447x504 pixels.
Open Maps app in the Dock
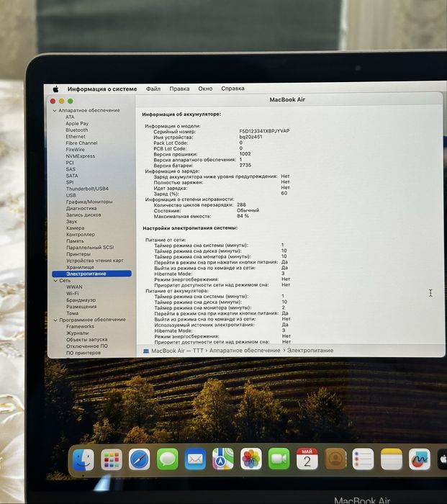coord(223,459)
